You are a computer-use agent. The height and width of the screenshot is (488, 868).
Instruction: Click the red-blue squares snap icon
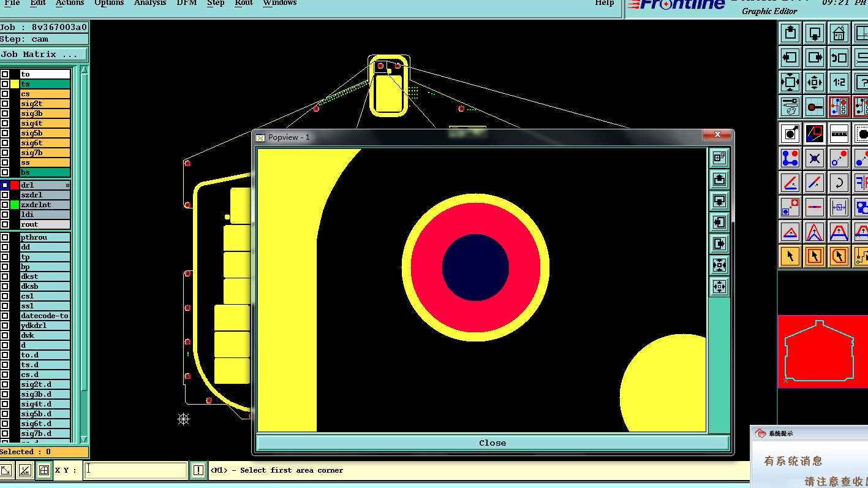[815, 134]
